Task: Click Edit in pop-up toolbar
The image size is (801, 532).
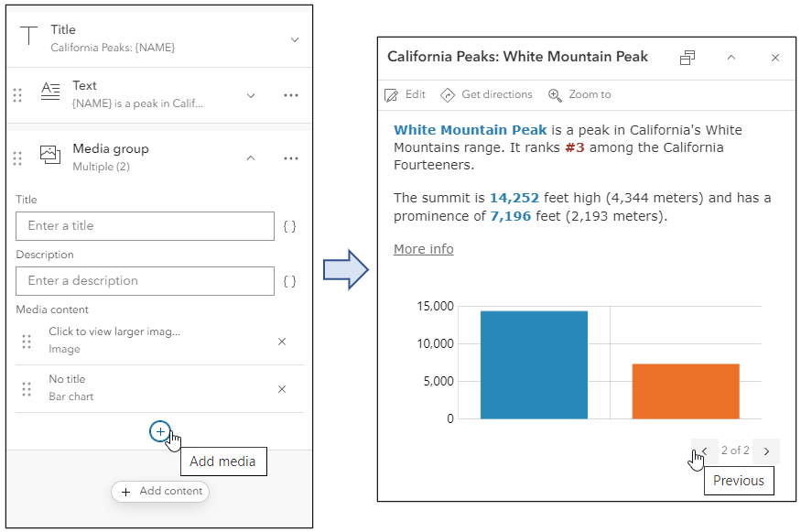Action: pyautogui.click(x=406, y=94)
